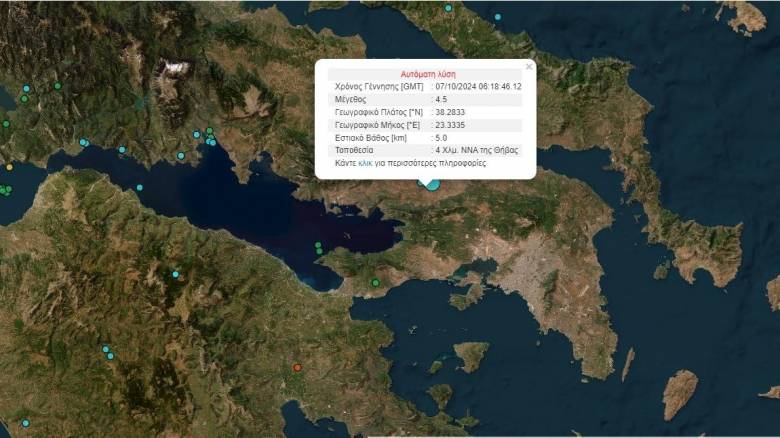Click the cyan marker at top center of map

click(x=448, y=8)
